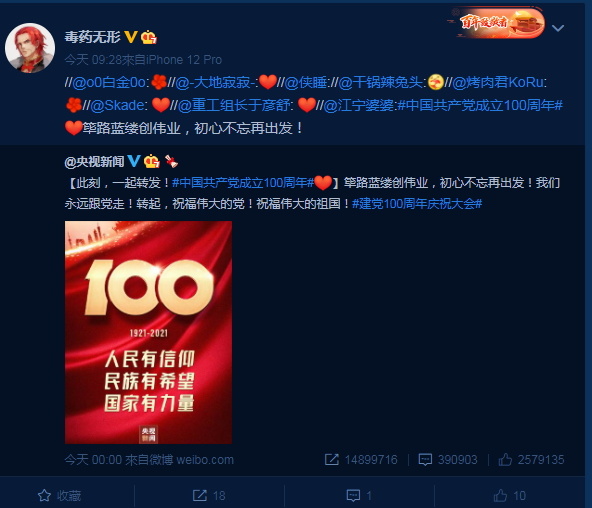Click the #中国共产党成立100周年# hashtag in original post
Screen dimensions: 592x508
(x=243, y=183)
